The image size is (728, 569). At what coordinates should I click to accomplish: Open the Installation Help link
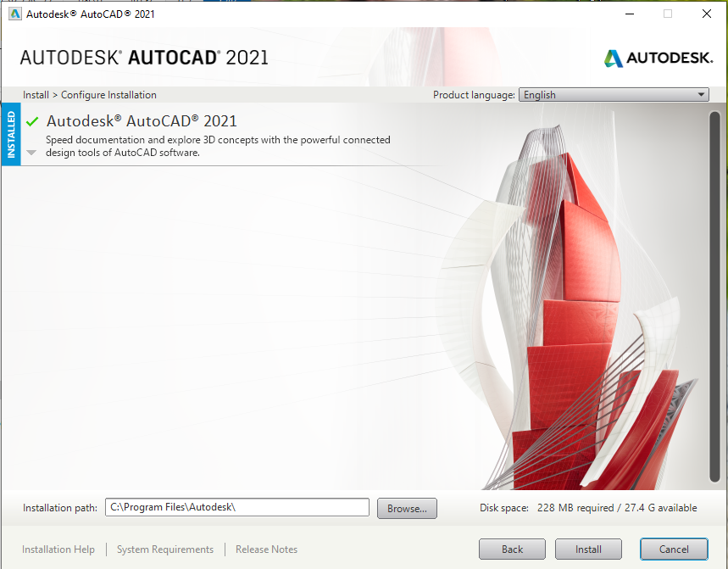coord(58,549)
